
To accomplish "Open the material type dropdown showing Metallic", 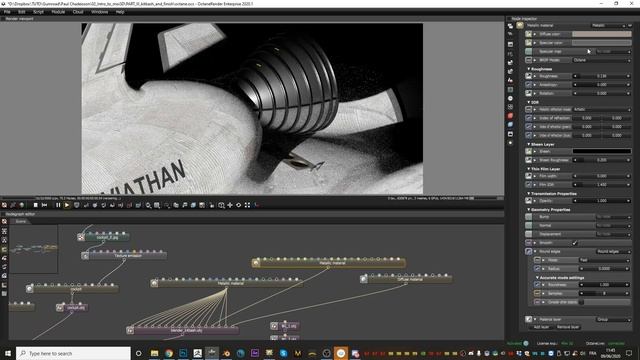I will click(609, 25).
